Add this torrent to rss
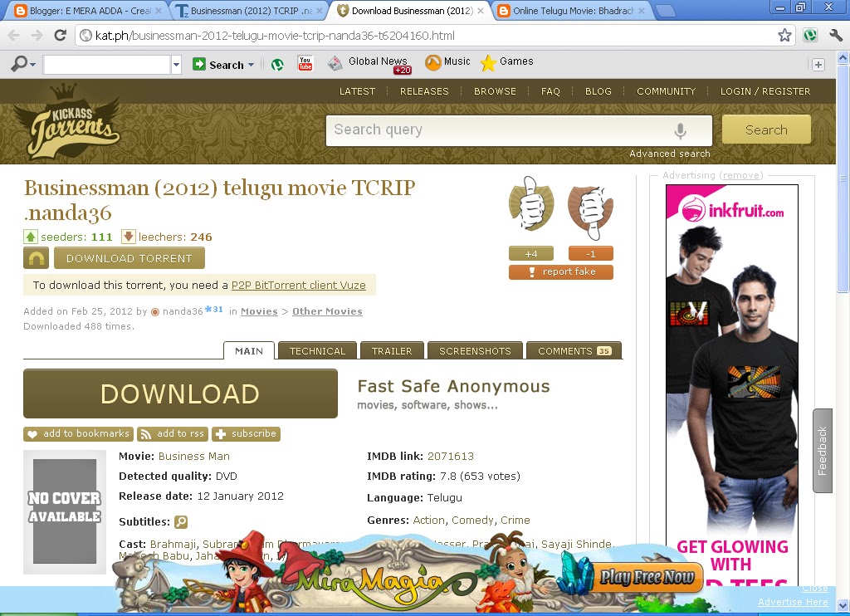Viewport: 850px width, 616px height. click(x=173, y=434)
